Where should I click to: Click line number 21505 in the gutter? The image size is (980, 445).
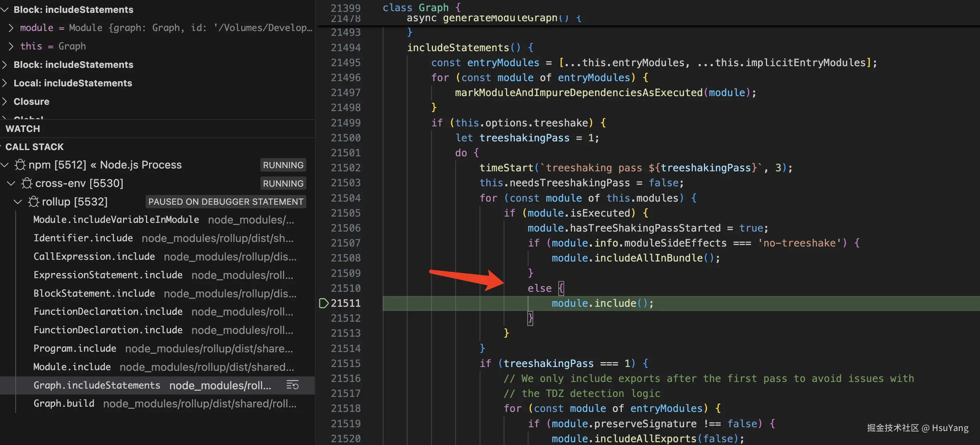click(345, 213)
